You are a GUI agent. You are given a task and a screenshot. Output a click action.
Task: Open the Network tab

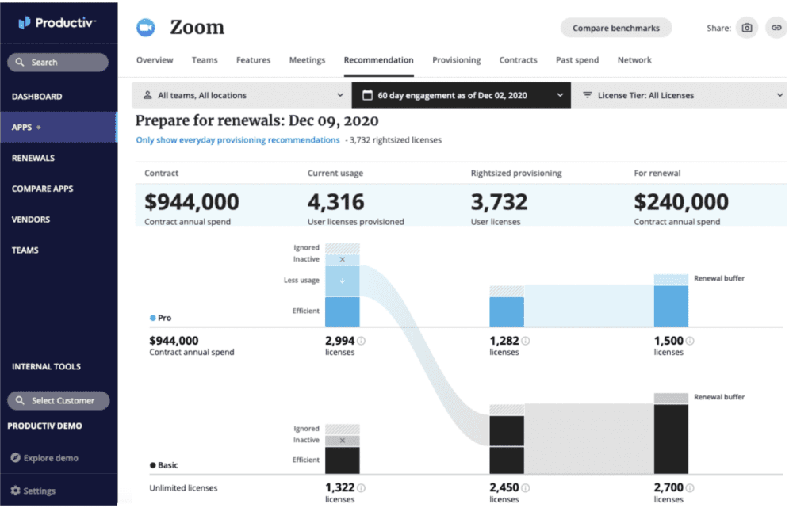pyautogui.click(x=634, y=60)
